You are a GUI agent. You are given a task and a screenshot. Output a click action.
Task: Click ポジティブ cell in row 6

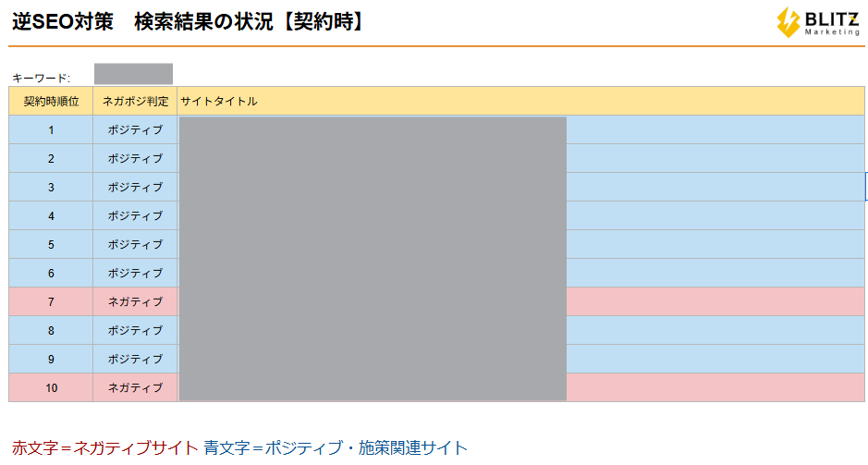point(135,274)
